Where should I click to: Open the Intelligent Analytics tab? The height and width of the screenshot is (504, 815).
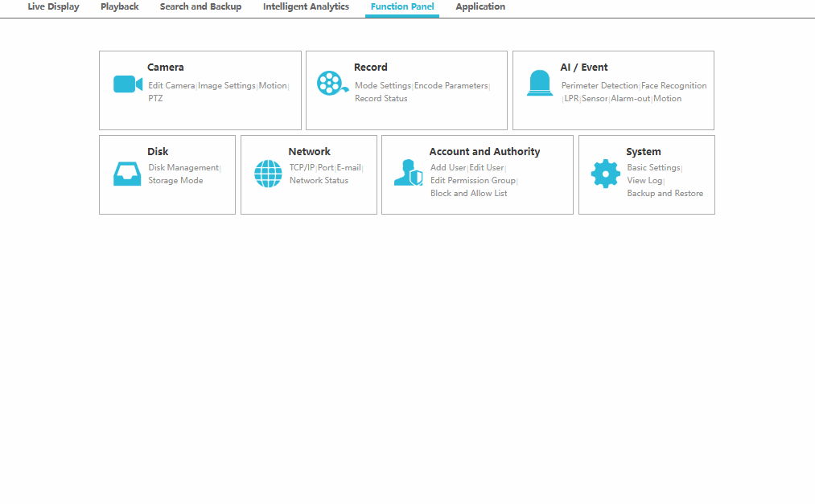tap(306, 7)
